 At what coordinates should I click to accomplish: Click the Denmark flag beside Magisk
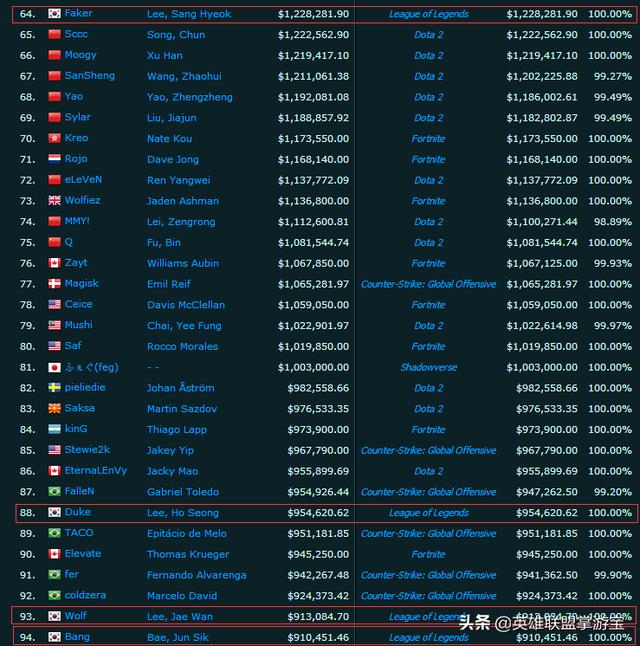54,283
